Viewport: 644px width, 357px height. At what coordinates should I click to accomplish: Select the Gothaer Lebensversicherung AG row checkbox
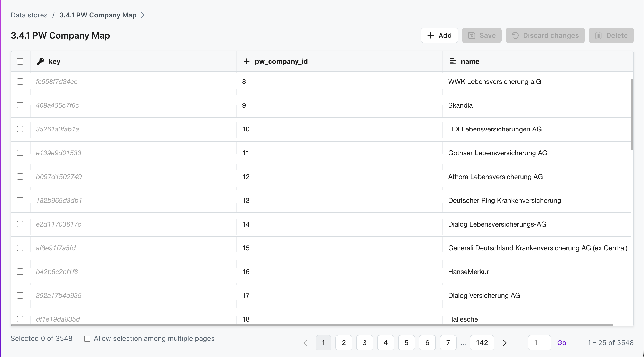[20, 153]
